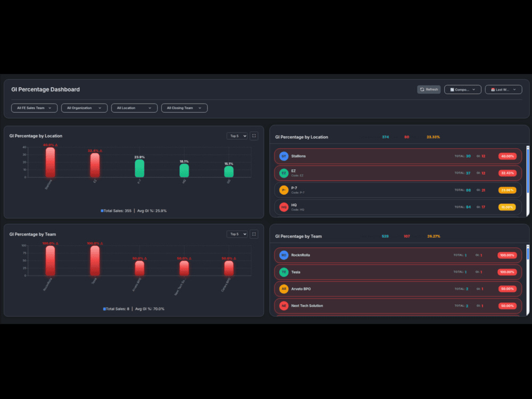Click Total Sales: 8 legend entry
Image resolution: width=532 pixels, height=399 pixels.
tap(116, 309)
